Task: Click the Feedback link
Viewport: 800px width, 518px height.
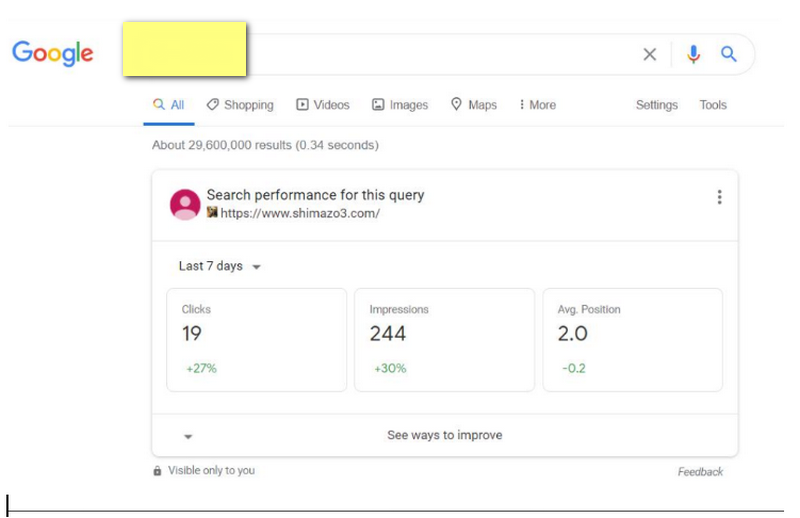Action: click(x=700, y=472)
